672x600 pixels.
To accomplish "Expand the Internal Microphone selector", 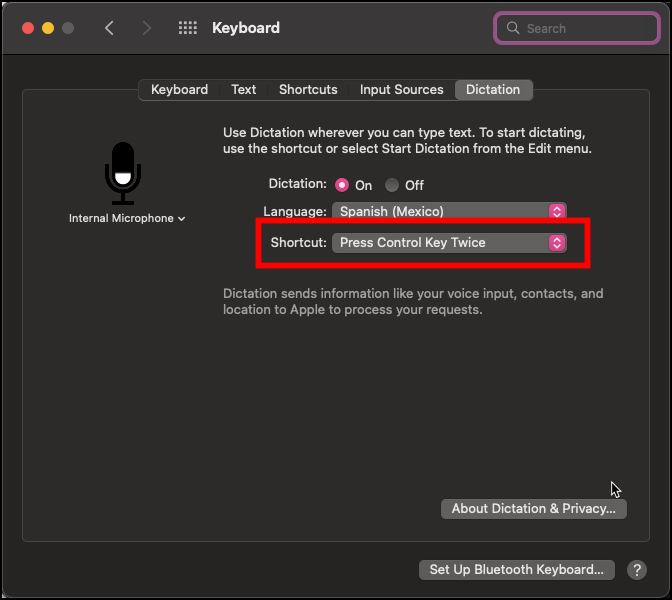I will point(127,218).
